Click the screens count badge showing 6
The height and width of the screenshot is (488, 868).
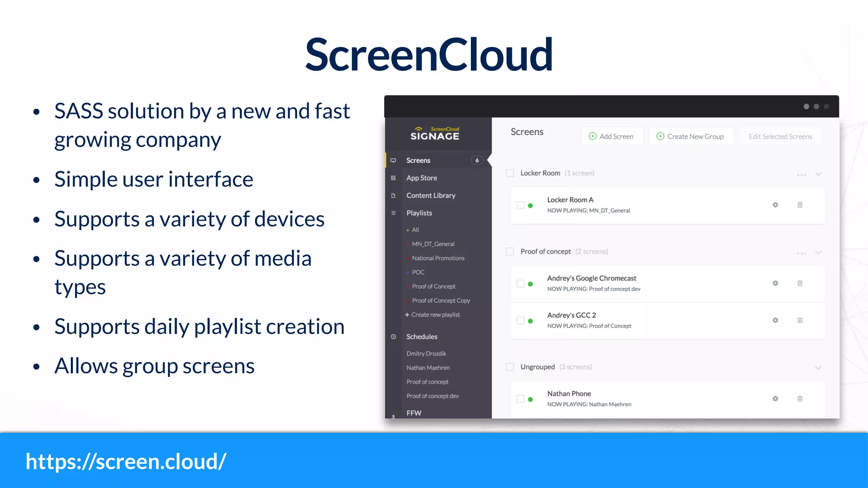(x=477, y=160)
